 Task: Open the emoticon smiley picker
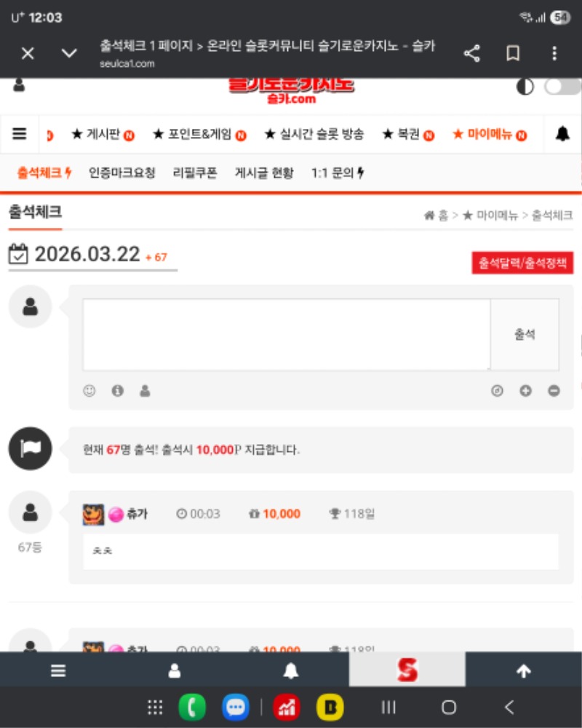coord(89,391)
